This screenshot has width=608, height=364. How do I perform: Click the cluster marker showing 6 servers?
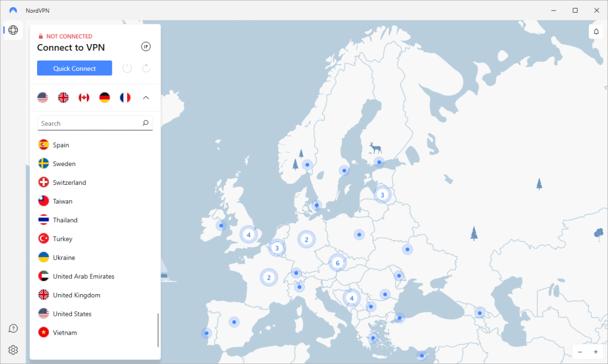pyautogui.click(x=337, y=263)
